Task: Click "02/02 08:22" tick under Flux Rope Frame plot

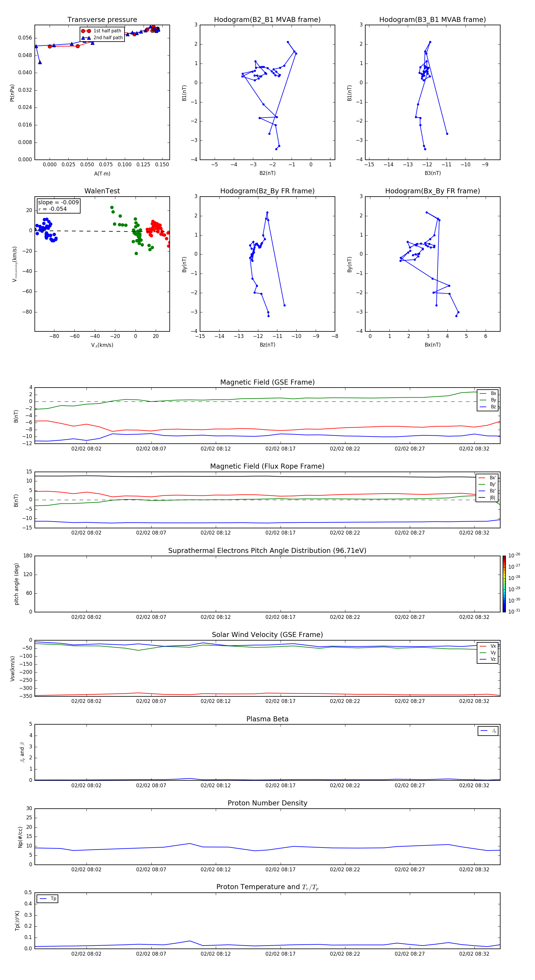Action: 345,532
